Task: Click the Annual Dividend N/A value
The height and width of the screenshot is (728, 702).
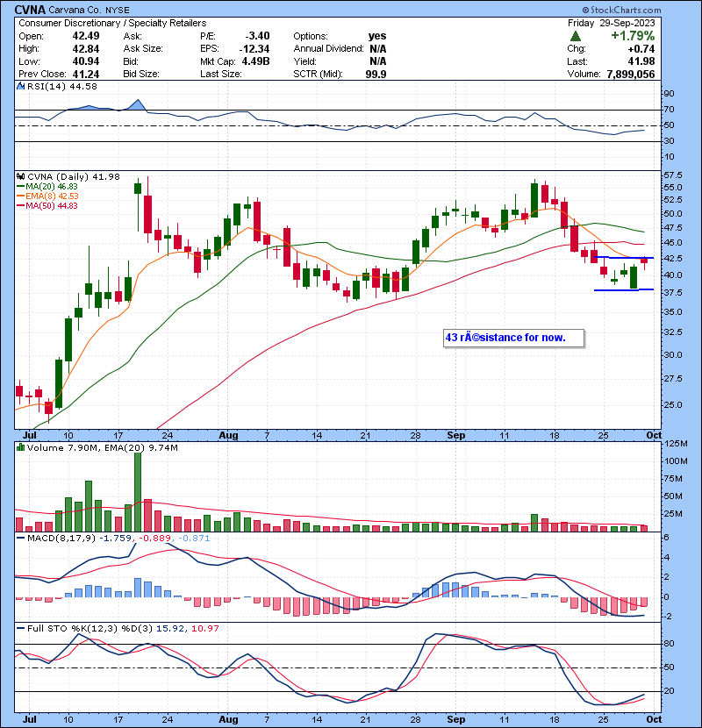Action: [x=378, y=48]
